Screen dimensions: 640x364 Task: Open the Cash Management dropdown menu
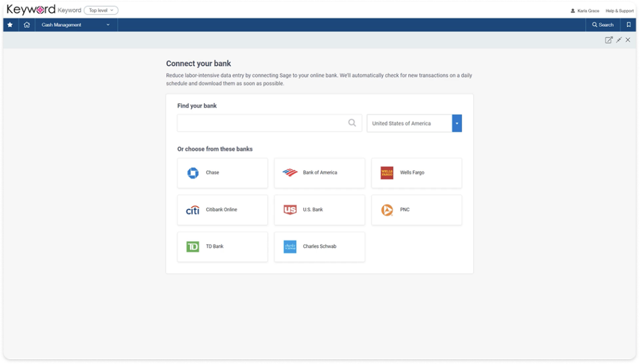(76, 25)
